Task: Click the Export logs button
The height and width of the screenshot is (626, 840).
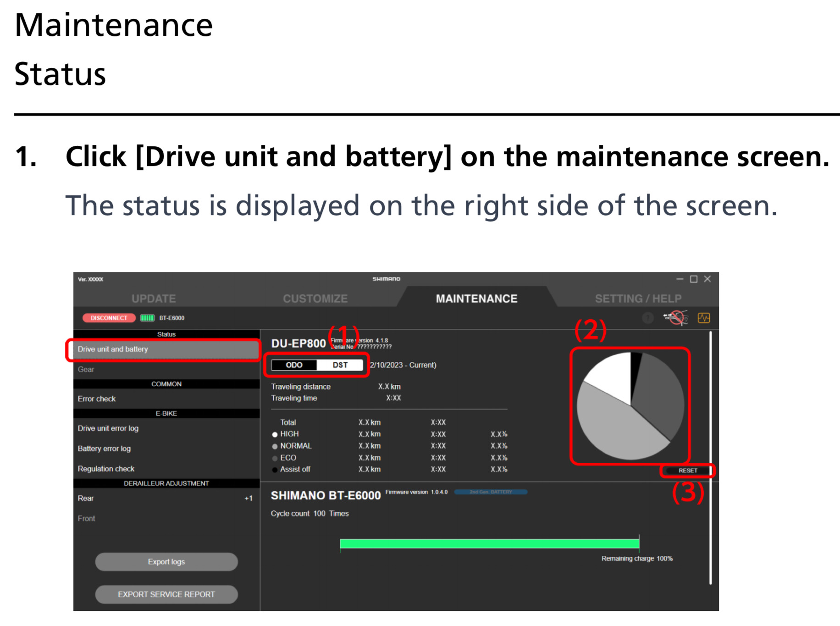Action: (x=166, y=562)
